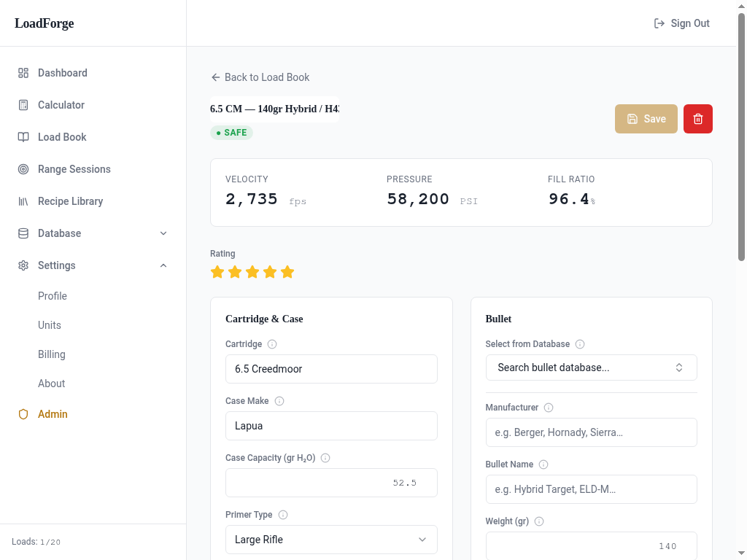Screen dimensions: 747x560
Task: Click the Case Make input field
Action: pyautogui.click(x=331, y=426)
